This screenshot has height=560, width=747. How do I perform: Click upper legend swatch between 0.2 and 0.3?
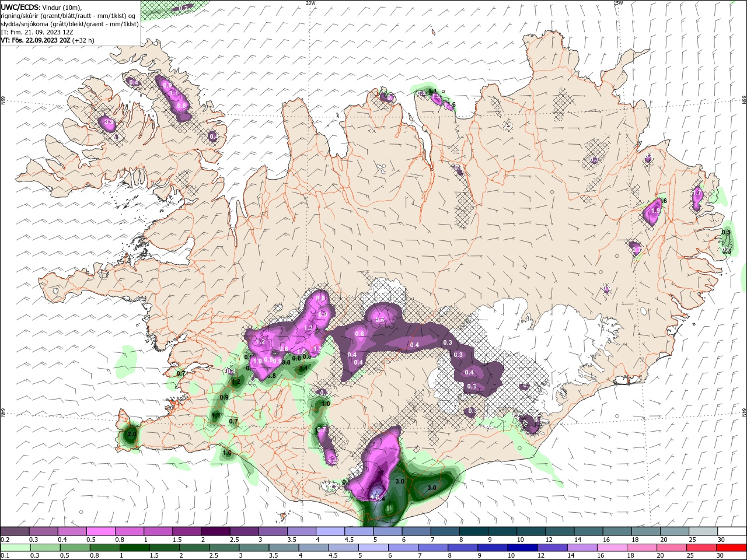click(15, 531)
